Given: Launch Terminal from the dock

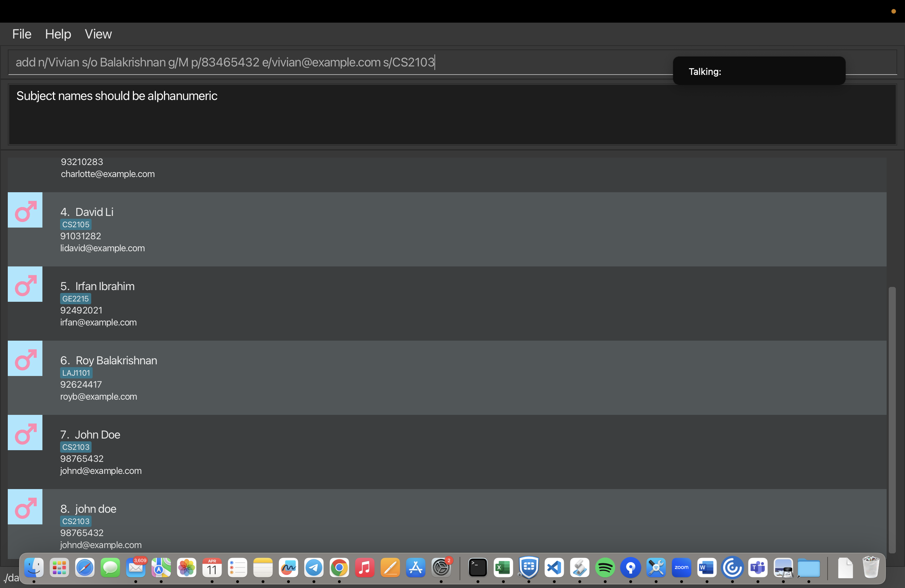Looking at the screenshot, I should point(478,568).
